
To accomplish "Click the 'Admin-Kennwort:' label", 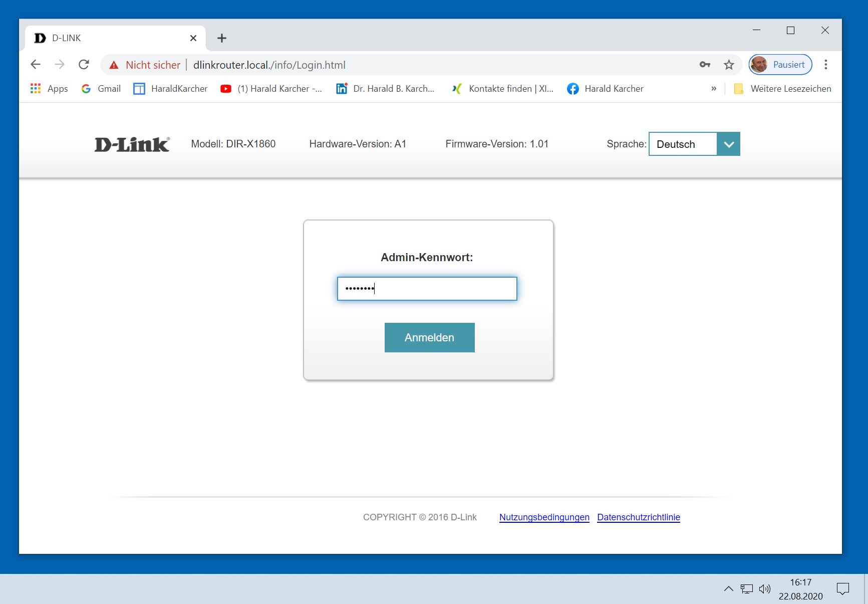I will 427,258.
